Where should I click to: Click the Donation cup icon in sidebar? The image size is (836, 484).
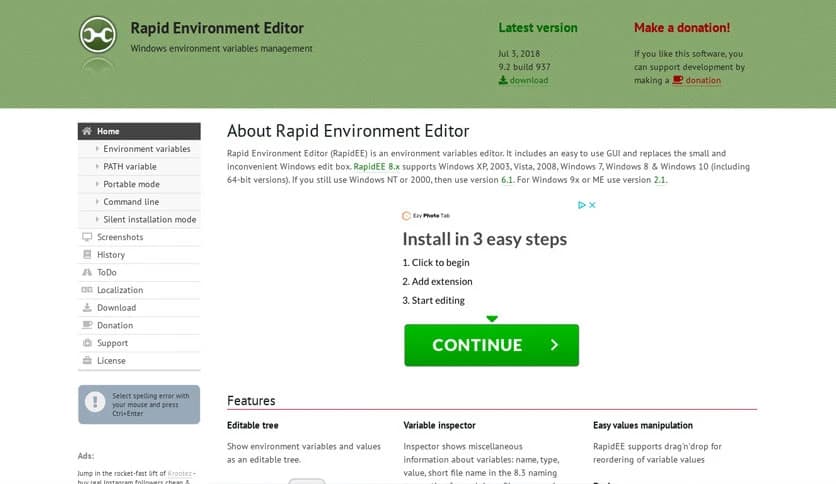click(87, 325)
